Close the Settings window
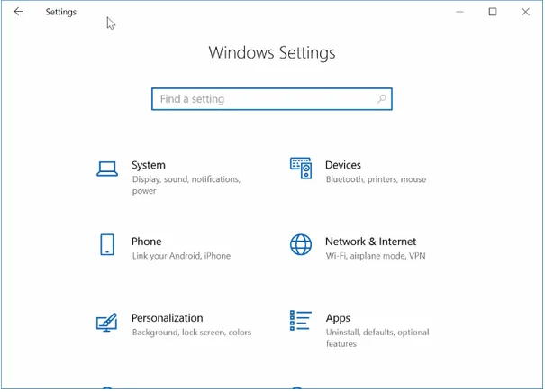The image size is (545, 392). tap(525, 12)
